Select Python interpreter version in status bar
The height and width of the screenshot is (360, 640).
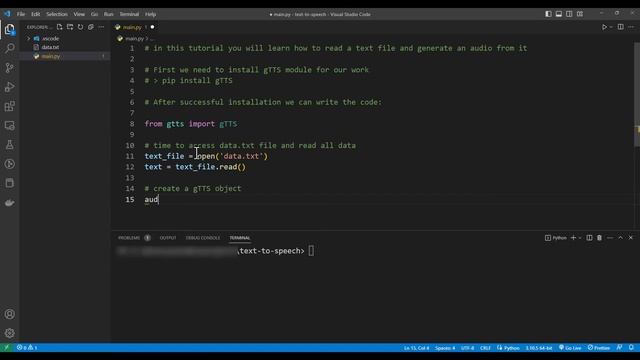(539, 348)
